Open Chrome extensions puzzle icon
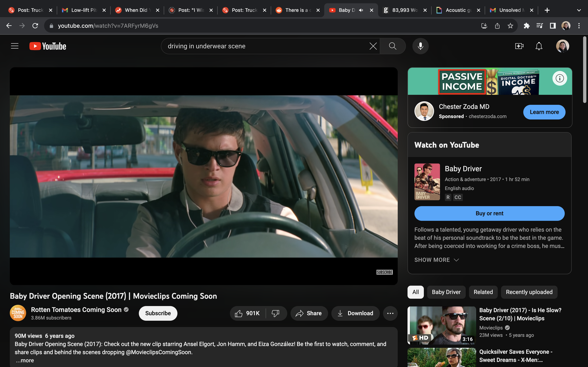 point(527,26)
